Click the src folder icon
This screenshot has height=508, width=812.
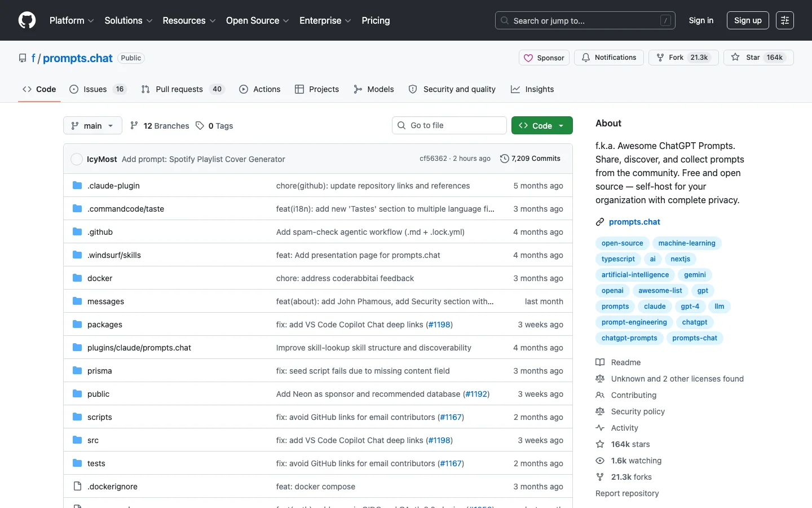point(77,440)
